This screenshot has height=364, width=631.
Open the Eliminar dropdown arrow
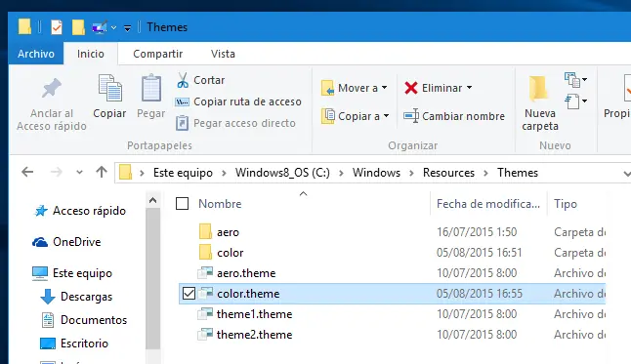[469, 87]
